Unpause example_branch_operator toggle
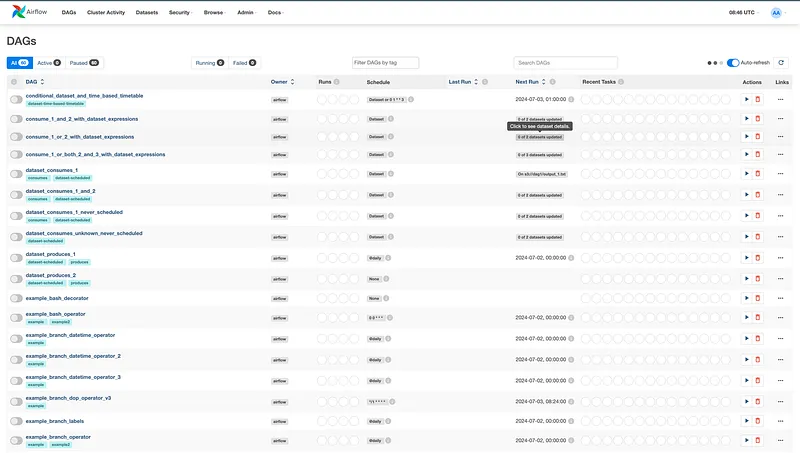The height and width of the screenshot is (453, 800). click(x=16, y=441)
